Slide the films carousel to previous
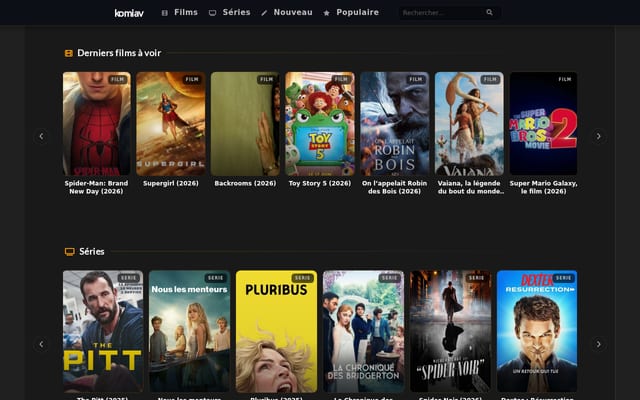The height and width of the screenshot is (400, 640). click(x=41, y=136)
